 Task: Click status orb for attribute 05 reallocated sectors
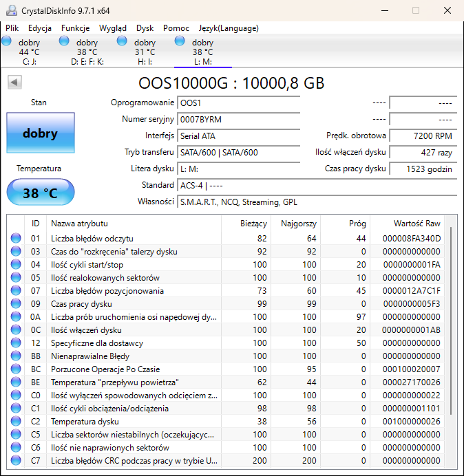(x=16, y=278)
